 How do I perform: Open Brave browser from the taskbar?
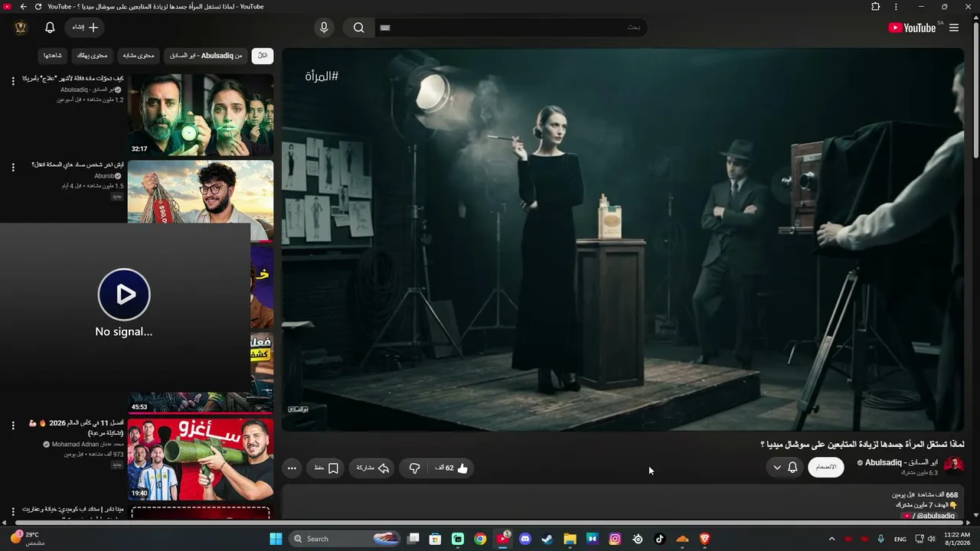coord(705,539)
